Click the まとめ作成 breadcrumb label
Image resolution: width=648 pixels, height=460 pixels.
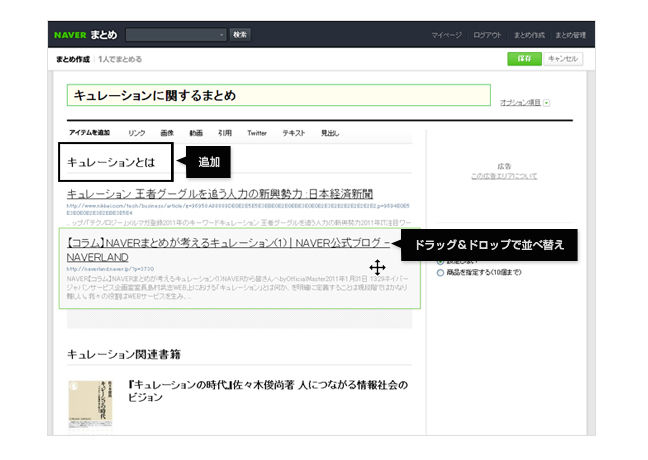click(73, 59)
